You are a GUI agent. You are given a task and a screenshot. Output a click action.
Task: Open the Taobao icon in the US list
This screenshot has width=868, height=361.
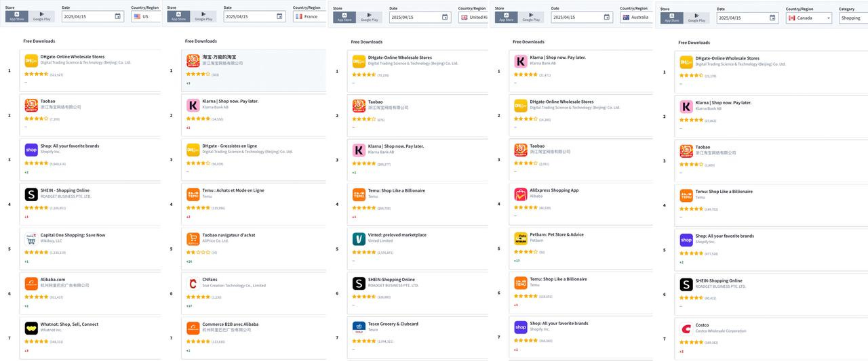pyautogui.click(x=31, y=105)
